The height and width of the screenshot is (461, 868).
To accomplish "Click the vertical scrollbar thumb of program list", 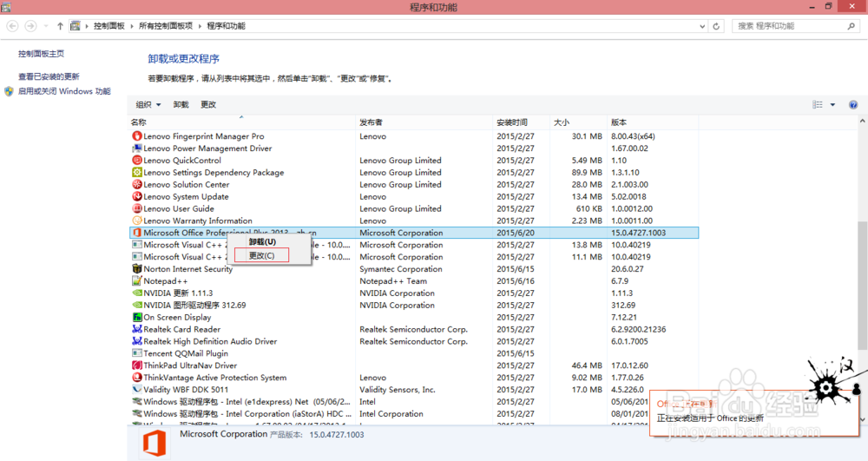I will point(863,285).
